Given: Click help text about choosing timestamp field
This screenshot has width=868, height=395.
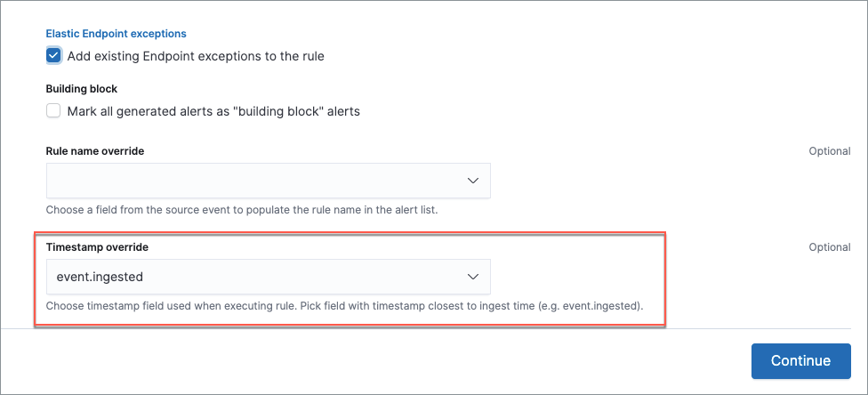Looking at the screenshot, I should coord(344,306).
